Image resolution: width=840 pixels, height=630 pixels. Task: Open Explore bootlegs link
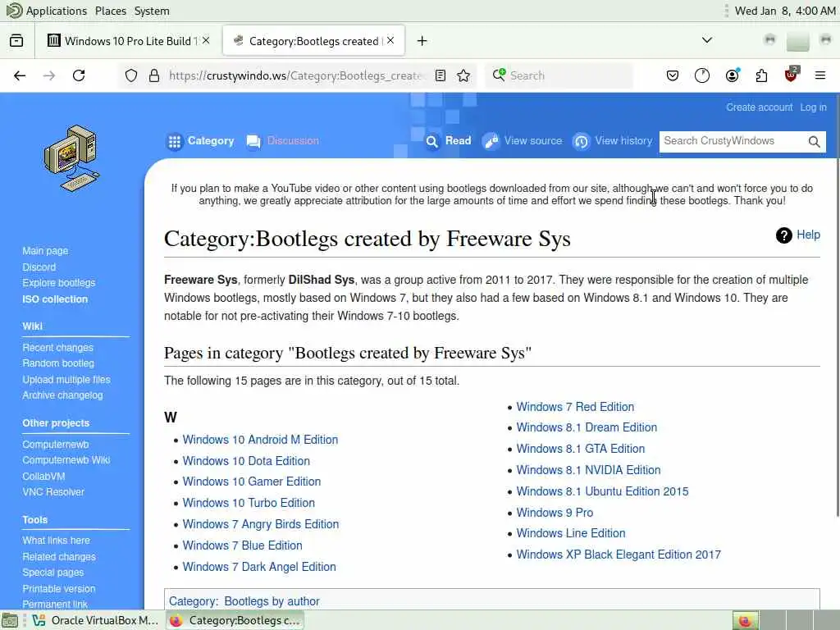[x=58, y=282]
